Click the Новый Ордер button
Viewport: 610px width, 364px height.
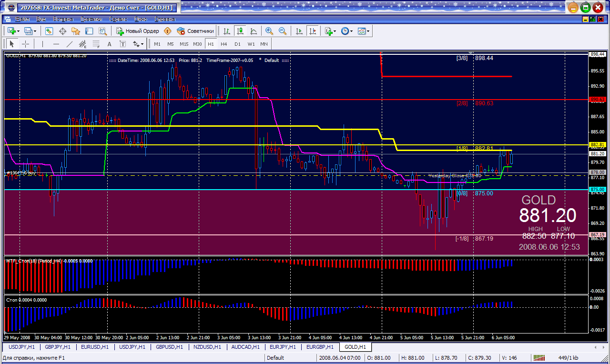[x=138, y=31]
